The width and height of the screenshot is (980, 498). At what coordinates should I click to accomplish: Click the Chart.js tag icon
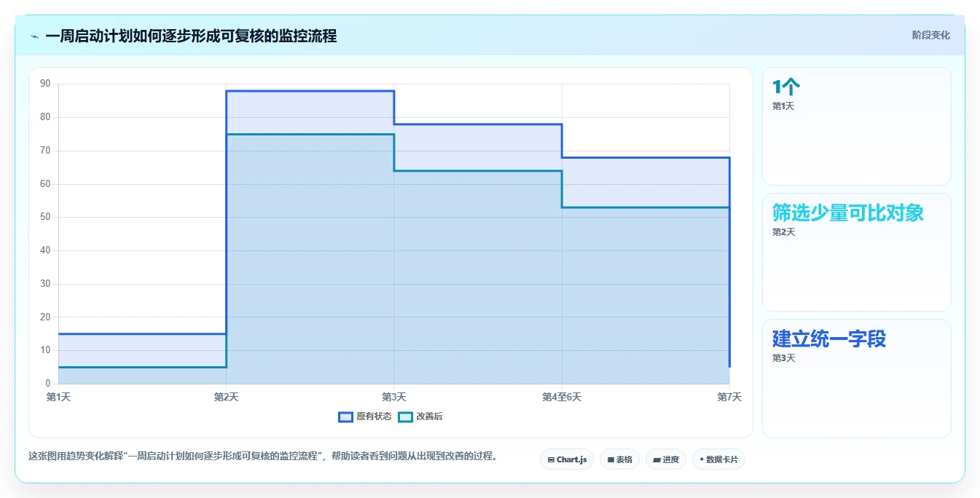[x=551, y=460]
